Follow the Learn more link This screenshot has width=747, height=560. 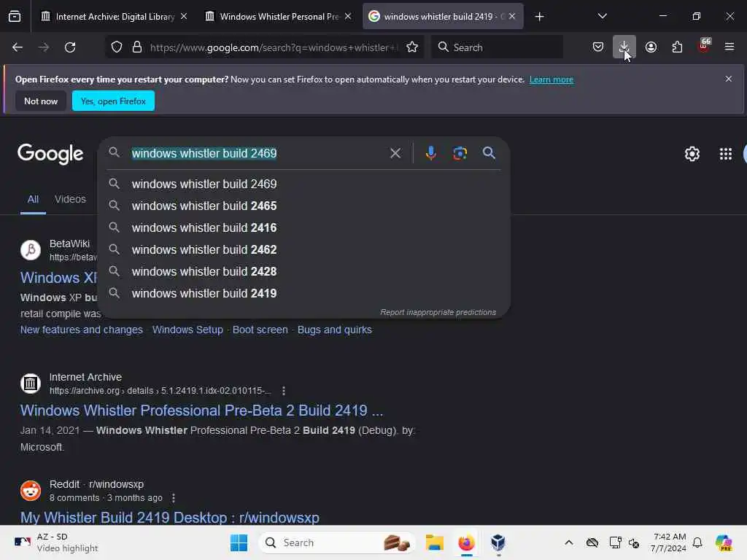tap(551, 79)
